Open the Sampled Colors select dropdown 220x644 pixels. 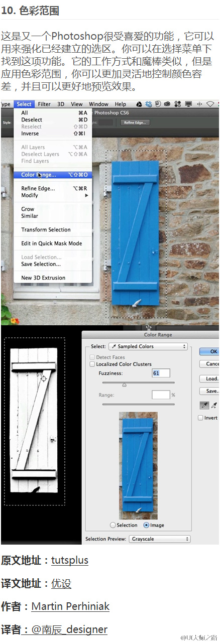(148, 346)
